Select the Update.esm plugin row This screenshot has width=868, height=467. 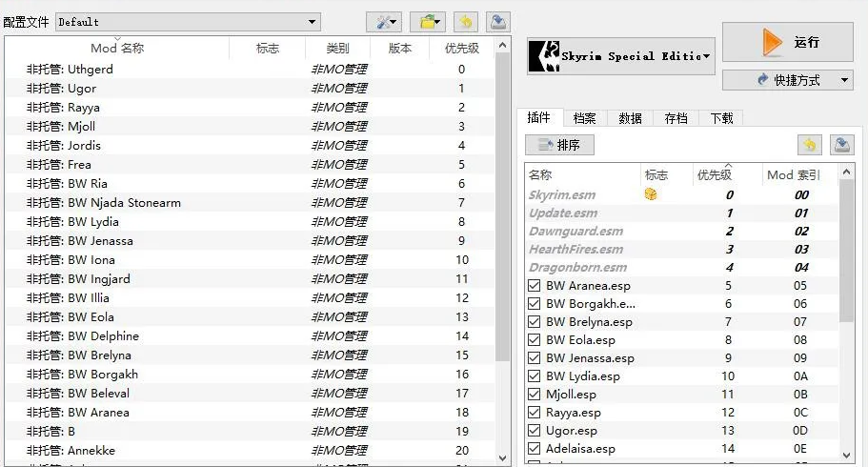[682, 213]
